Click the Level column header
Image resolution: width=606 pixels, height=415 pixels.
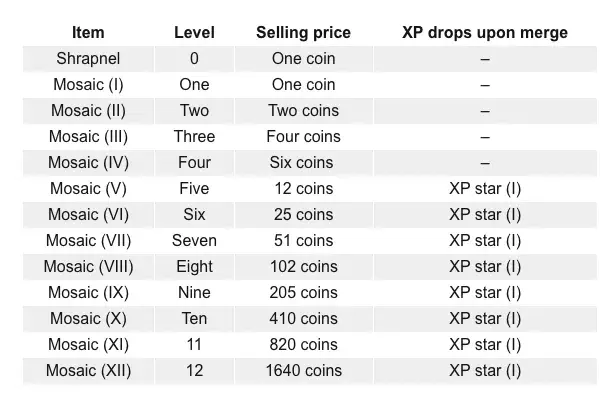pyautogui.click(x=194, y=32)
